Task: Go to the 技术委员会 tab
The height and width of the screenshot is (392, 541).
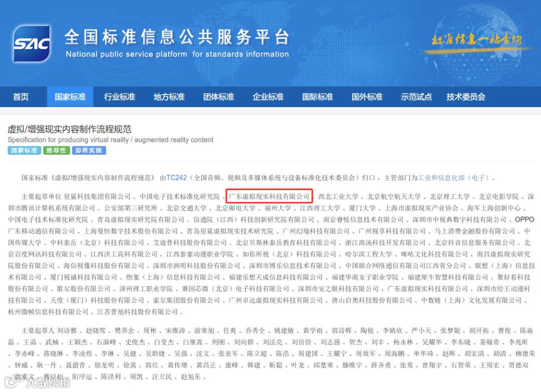Action: (x=466, y=97)
